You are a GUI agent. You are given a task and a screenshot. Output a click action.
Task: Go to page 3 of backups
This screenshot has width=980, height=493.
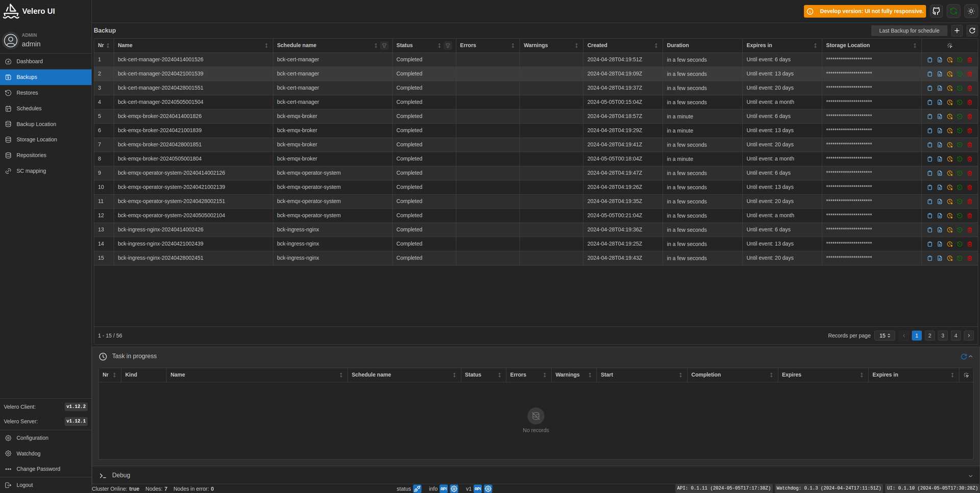point(943,336)
